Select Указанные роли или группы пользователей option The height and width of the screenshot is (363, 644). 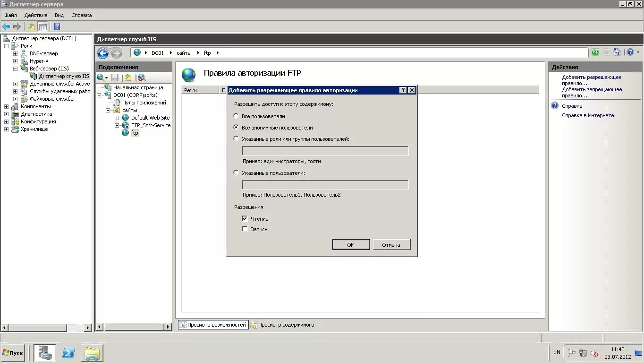coord(236,138)
